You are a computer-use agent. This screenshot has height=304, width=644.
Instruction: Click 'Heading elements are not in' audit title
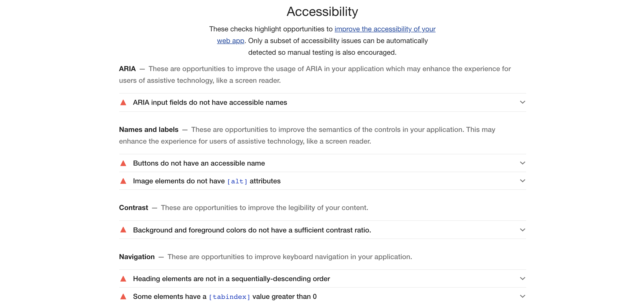click(231, 279)
